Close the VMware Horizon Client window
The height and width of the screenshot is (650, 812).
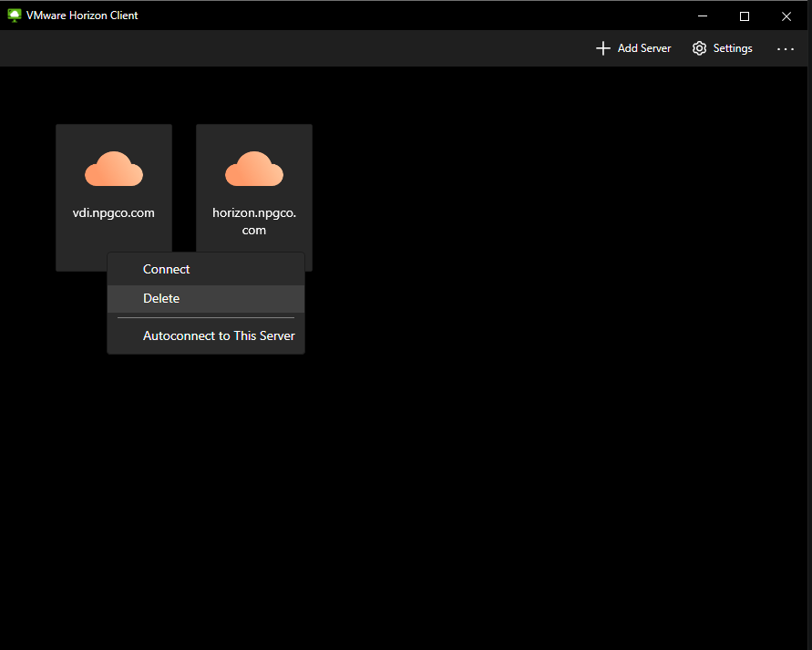786,15
